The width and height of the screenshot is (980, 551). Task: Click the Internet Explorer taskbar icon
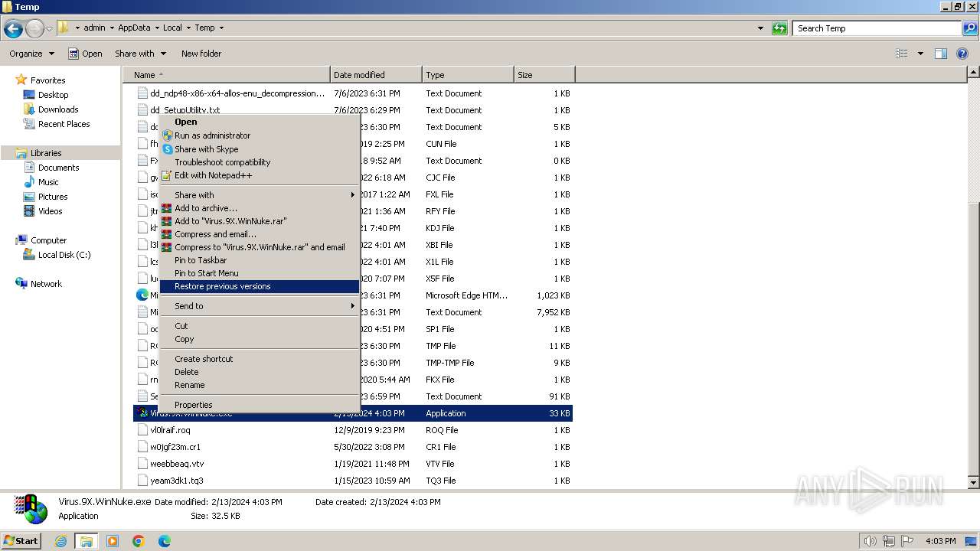[x=61, y=541]
